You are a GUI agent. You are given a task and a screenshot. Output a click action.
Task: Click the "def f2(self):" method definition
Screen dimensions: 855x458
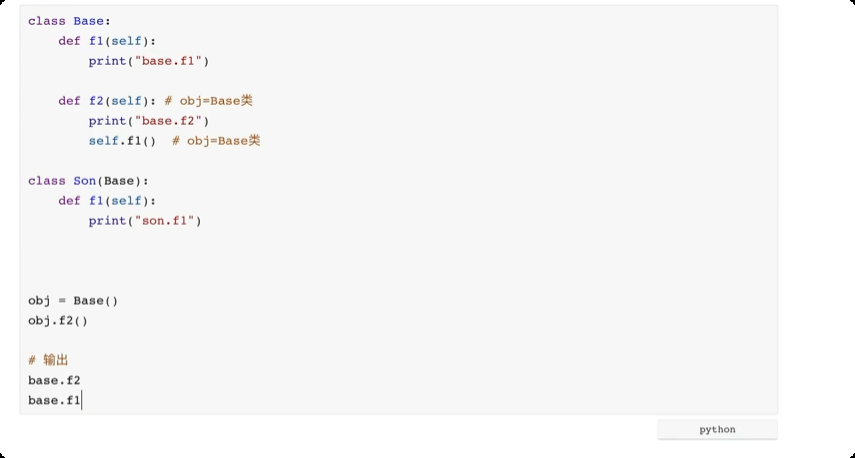(x=107, y=101)
